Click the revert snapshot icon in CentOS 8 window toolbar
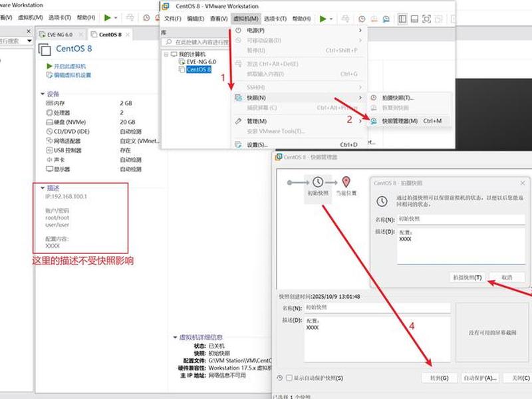 point(374,19)
